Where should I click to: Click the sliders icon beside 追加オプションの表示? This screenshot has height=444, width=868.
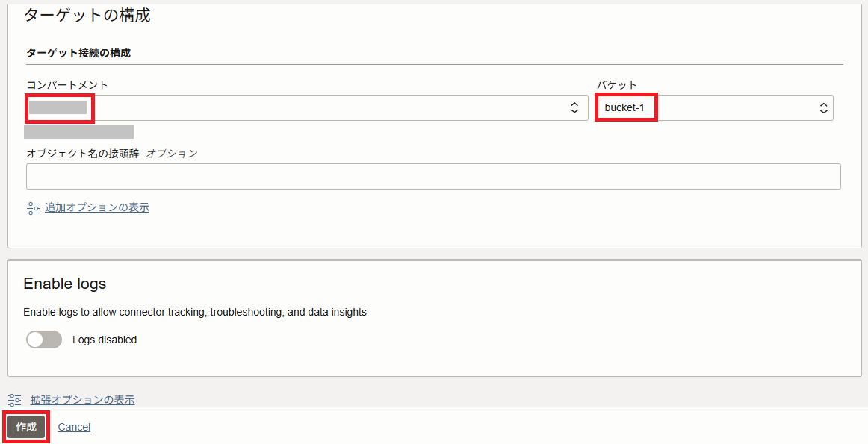(x=33, y=208)
